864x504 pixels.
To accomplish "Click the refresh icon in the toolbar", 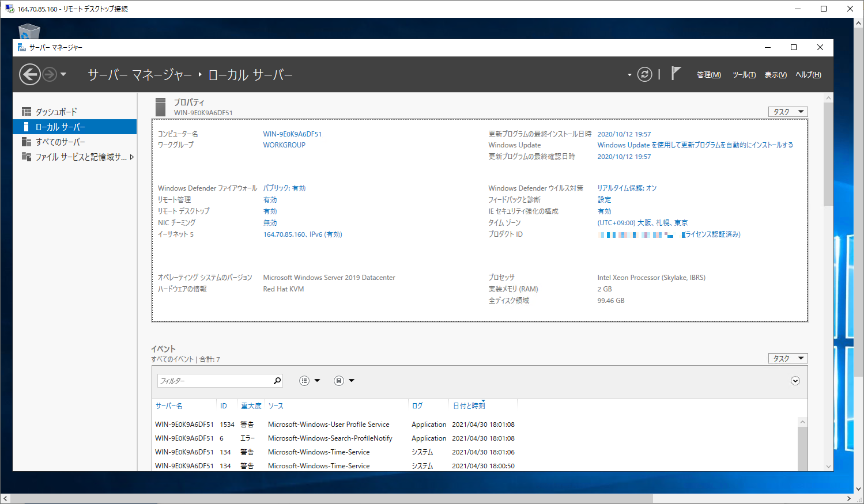I will point(644,74).
